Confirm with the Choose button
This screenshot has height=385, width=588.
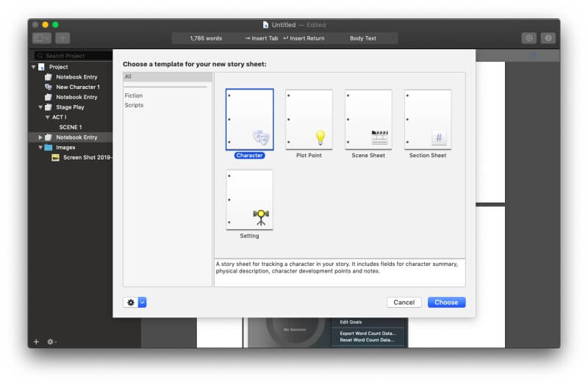pyautogui.click(x=446, y=302)
